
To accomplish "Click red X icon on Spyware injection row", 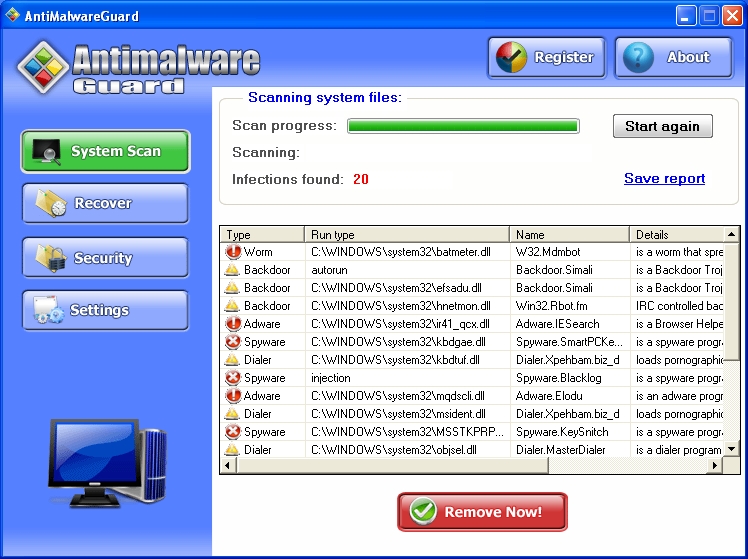I will point(233,378).
